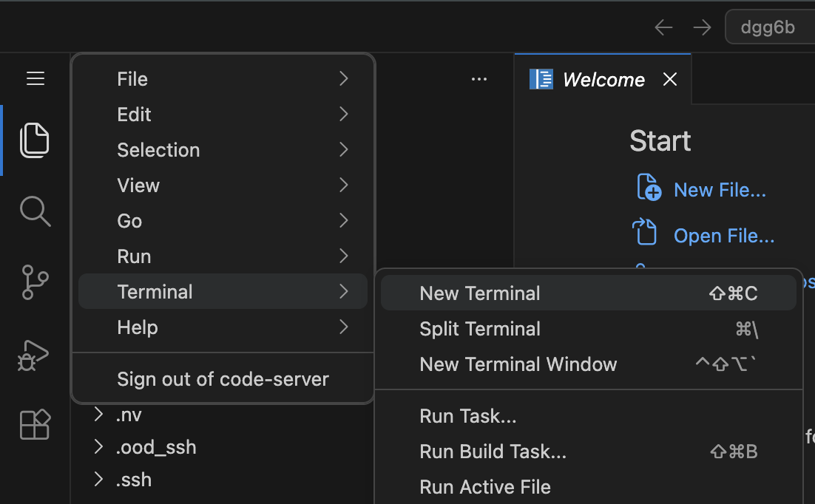Image resolution: width=815 pixels, height=504 pixels.
Task: Expand the Run submenu chevron
Action: tap(343, 256)
